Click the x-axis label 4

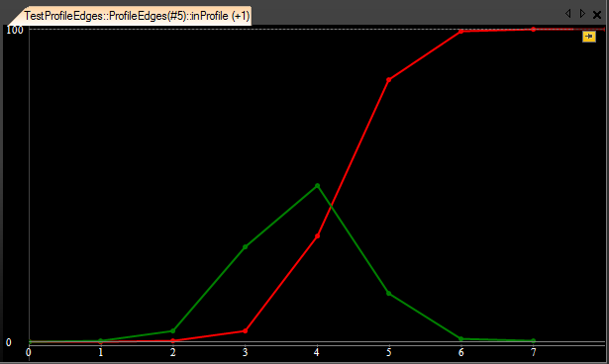[x=317, y=352]
